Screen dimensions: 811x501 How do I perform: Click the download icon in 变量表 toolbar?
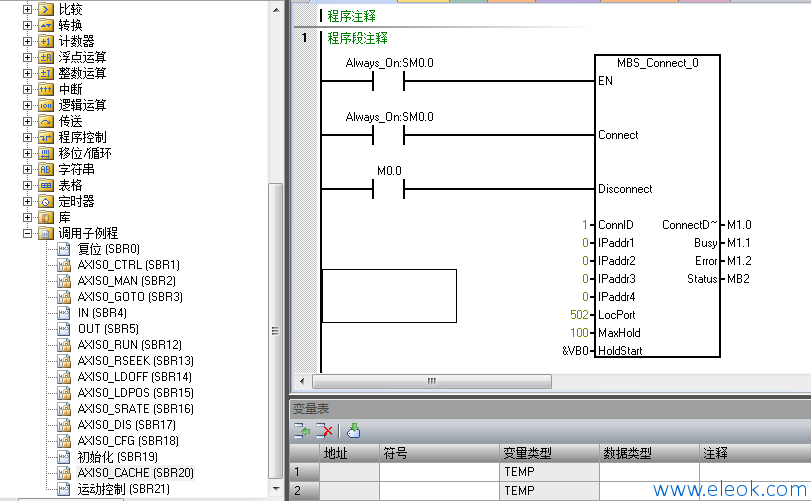pyautogui.click(x=354, y=431)
